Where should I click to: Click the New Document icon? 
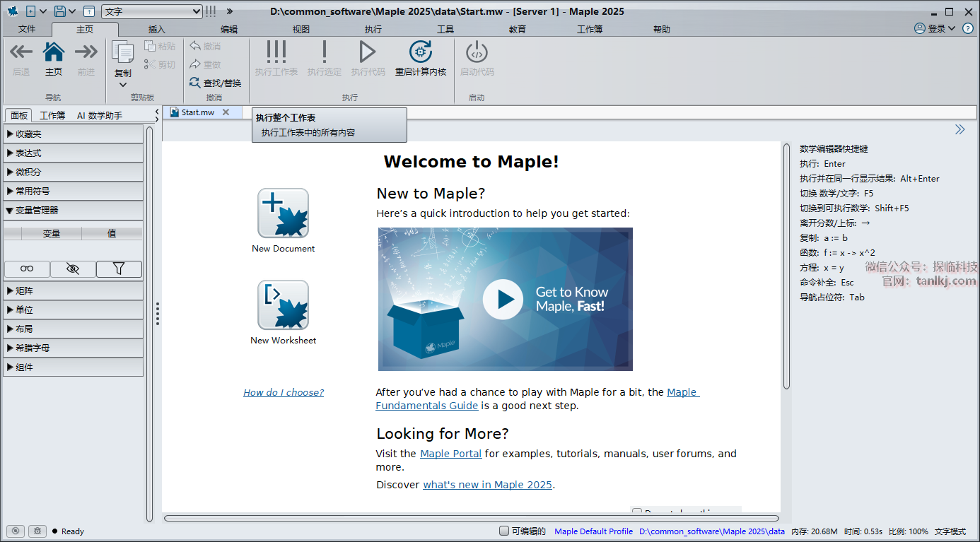coord(283,213)
